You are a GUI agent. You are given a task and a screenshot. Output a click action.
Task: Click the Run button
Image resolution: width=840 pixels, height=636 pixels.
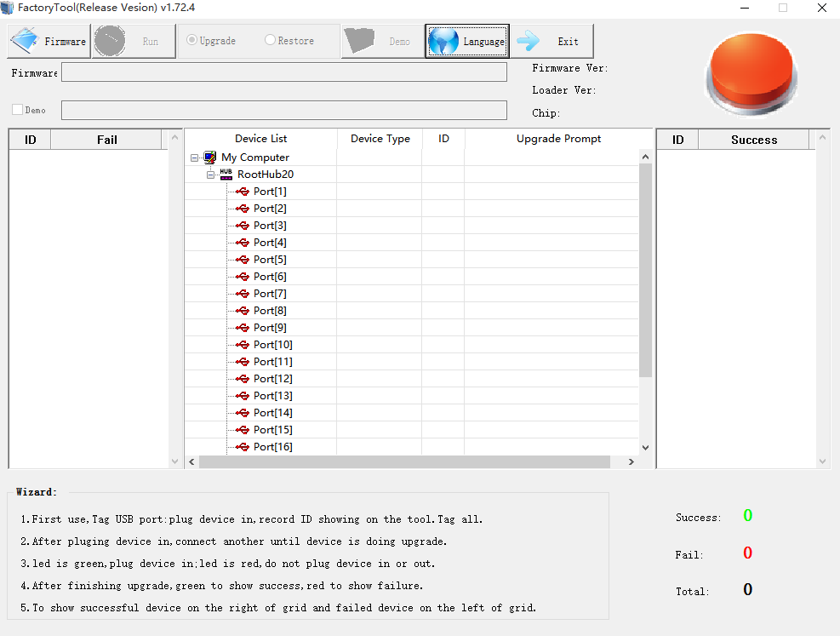(134, 41)
